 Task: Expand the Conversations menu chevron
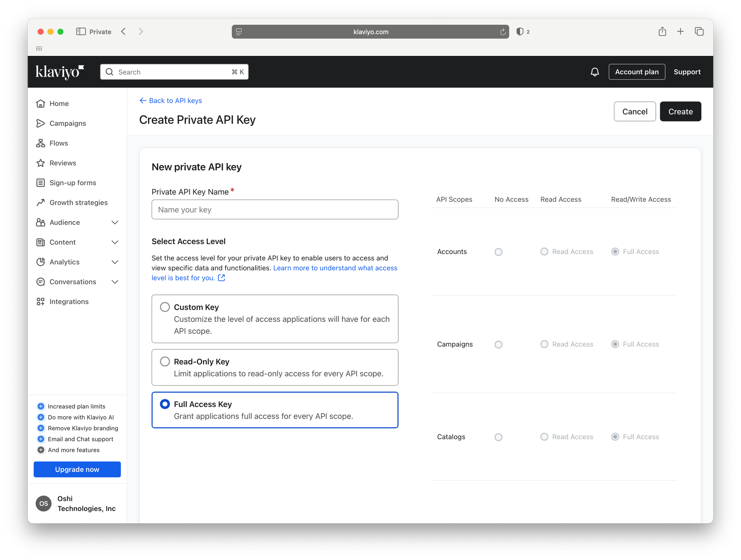tap(115, 282)
